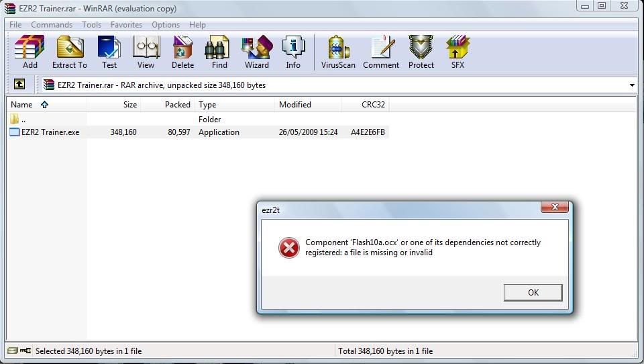644x364 pixels.
Task: Click the Protect archive icon
Action: coord(421,52)
